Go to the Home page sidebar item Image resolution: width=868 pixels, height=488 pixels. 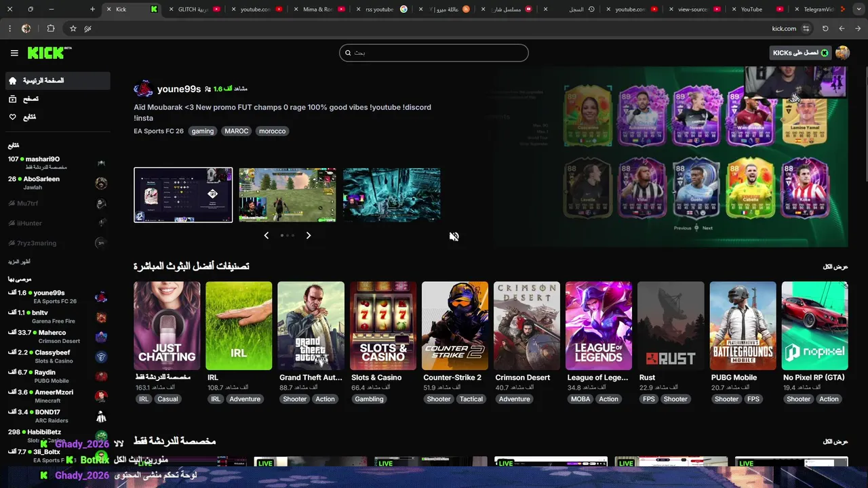tap(57, 81)
